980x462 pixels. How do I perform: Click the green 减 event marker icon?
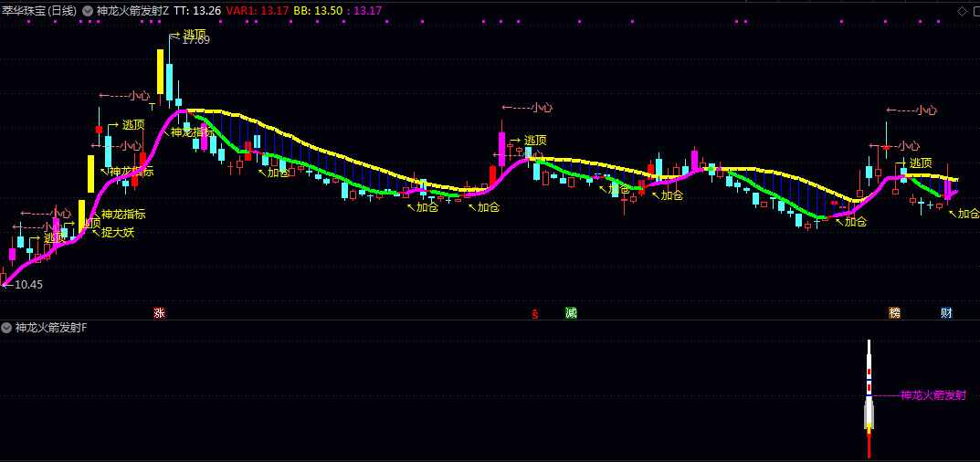571,313
